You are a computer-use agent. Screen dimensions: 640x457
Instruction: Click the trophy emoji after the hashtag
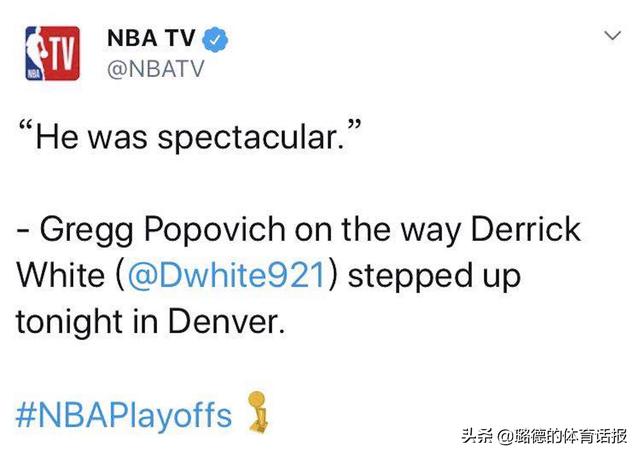[259, 411]
